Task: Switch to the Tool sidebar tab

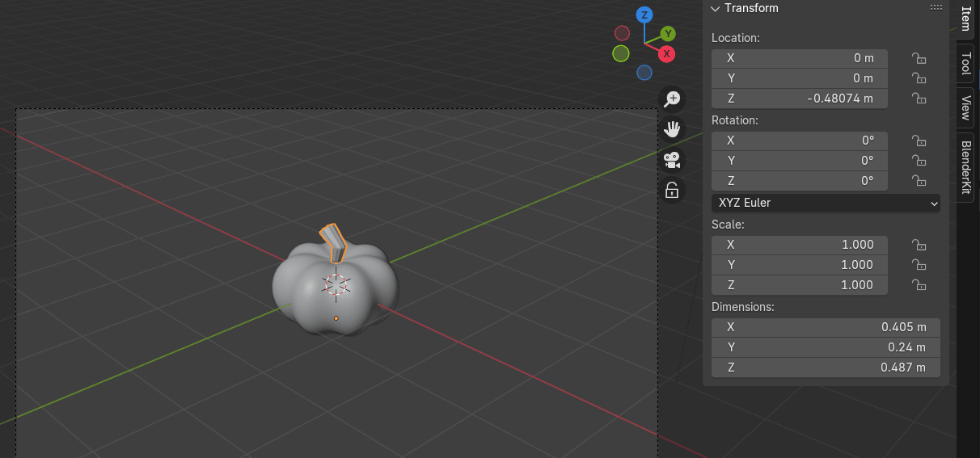Action: pos(965,63)
